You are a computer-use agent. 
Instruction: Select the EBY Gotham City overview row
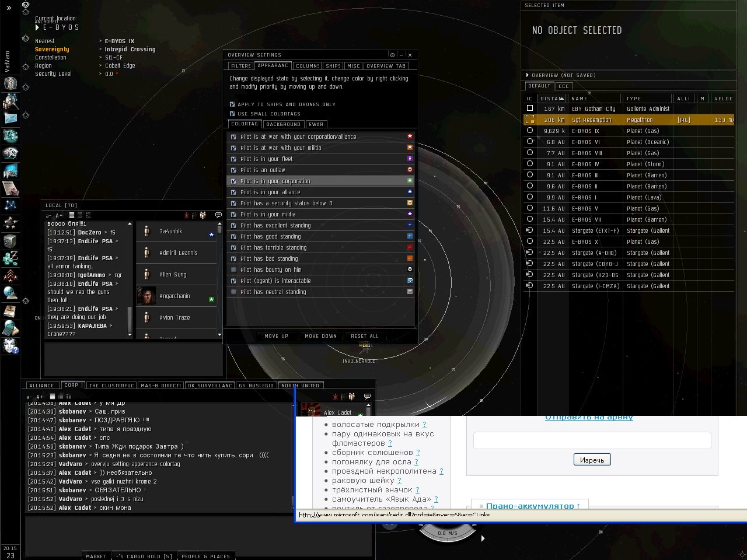point(629,108)
